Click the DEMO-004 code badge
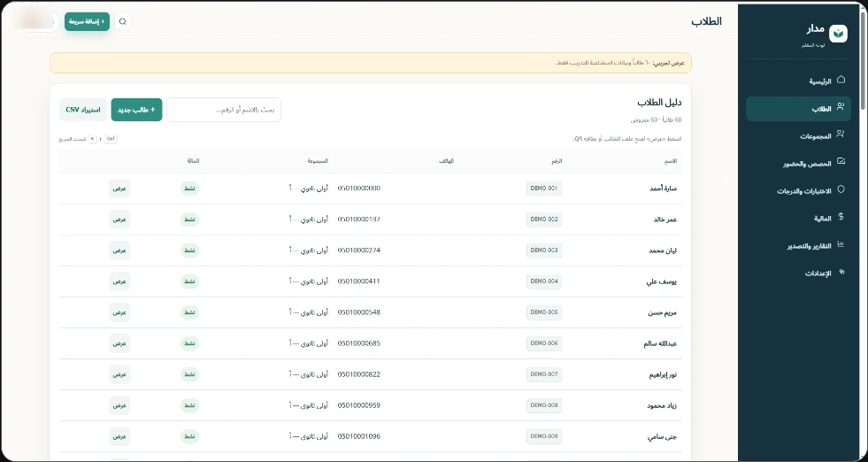Viewport: 868px width, 462px height. tap(544, 281)
